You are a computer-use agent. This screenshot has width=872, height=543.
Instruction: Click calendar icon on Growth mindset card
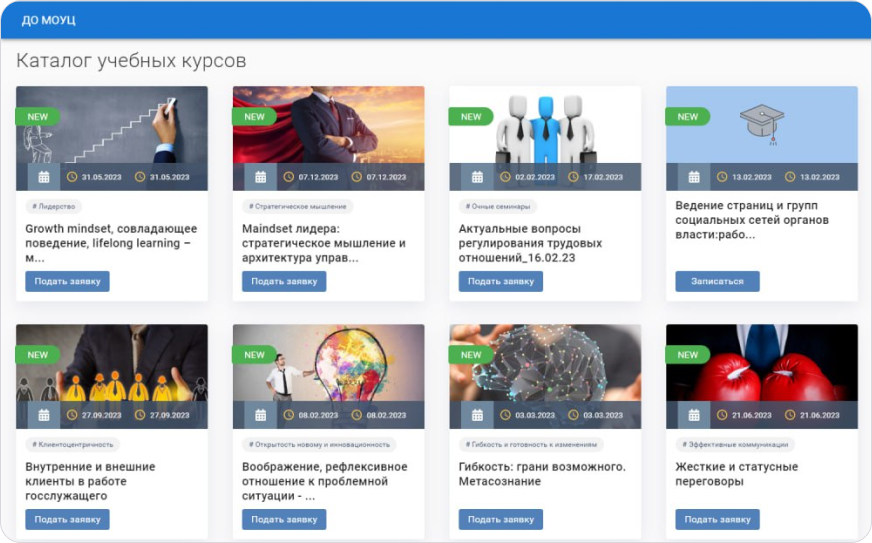pyautogui.click(x=44, y=177)
